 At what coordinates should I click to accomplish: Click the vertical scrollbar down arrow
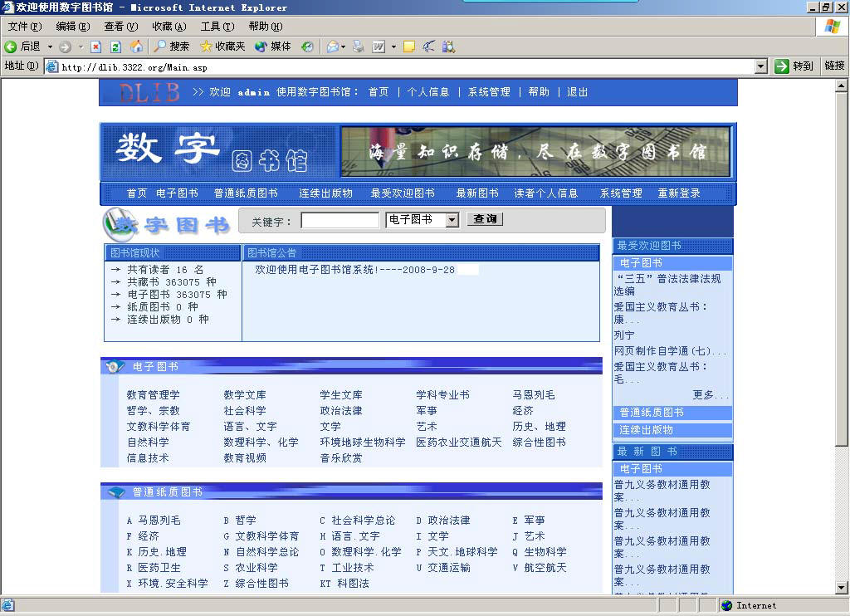click(842, 588)
